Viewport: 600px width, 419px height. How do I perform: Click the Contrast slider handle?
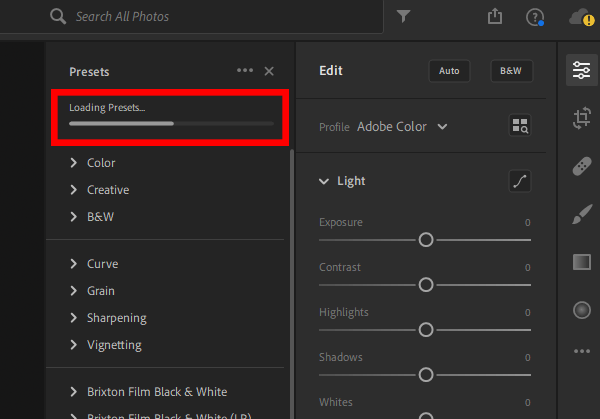(x=426, y=285)
